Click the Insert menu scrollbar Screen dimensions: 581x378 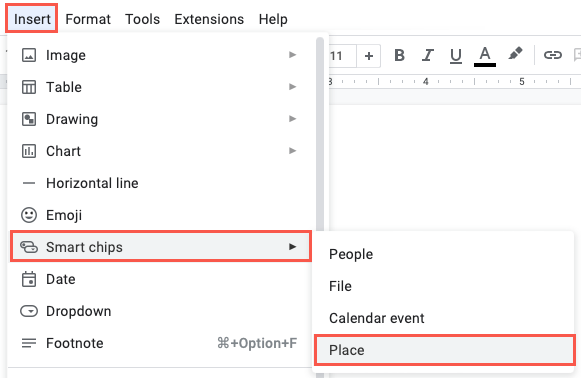tap(320, 133)
